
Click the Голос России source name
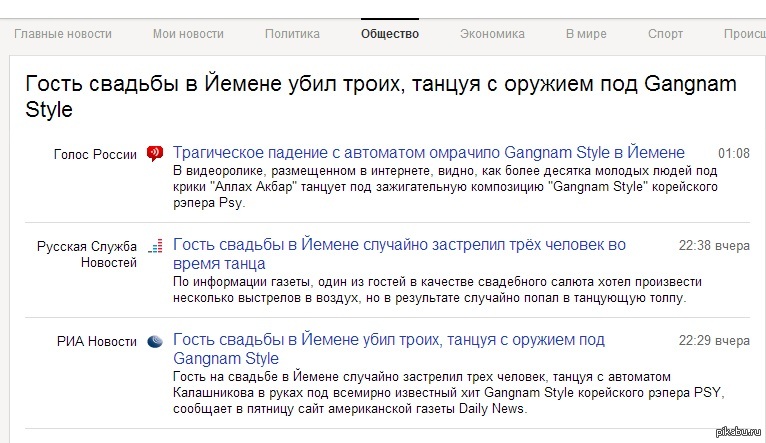pyautogui.click(x=95, y=153)
